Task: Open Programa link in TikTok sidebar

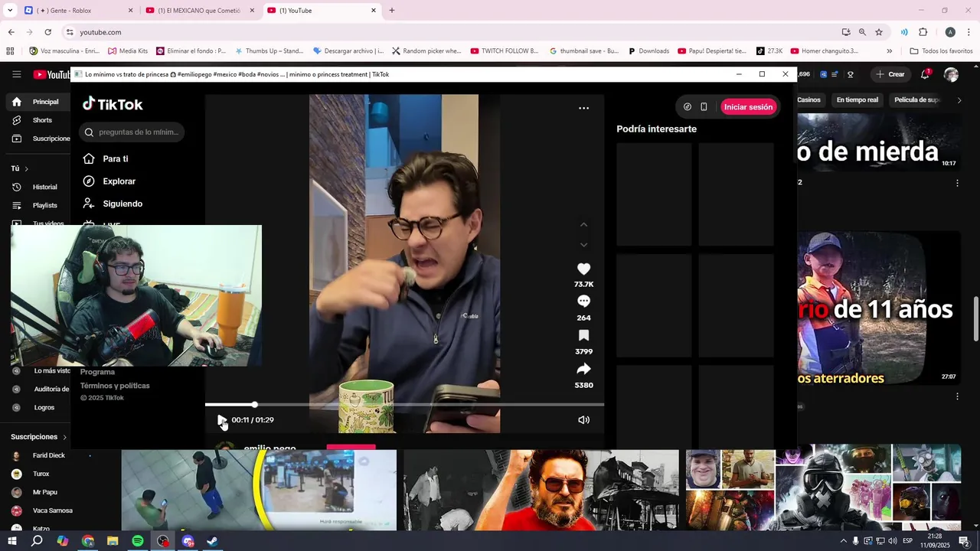Action: [97, 372]
